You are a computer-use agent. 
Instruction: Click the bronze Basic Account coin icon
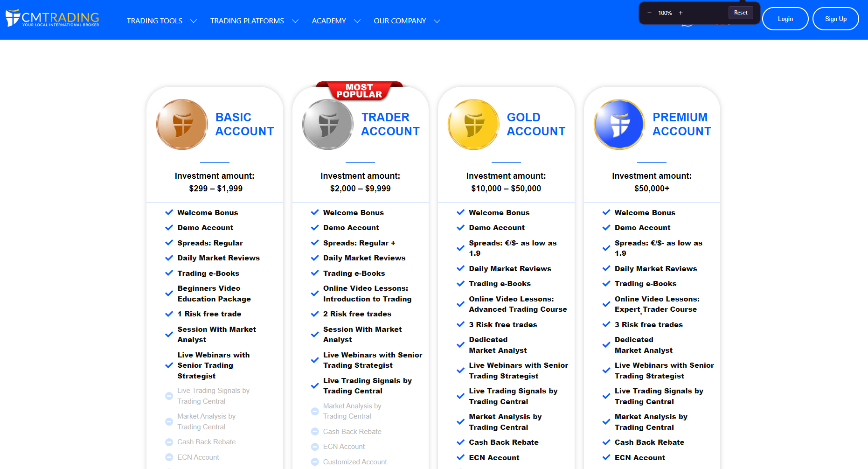[x=182, y=124]
